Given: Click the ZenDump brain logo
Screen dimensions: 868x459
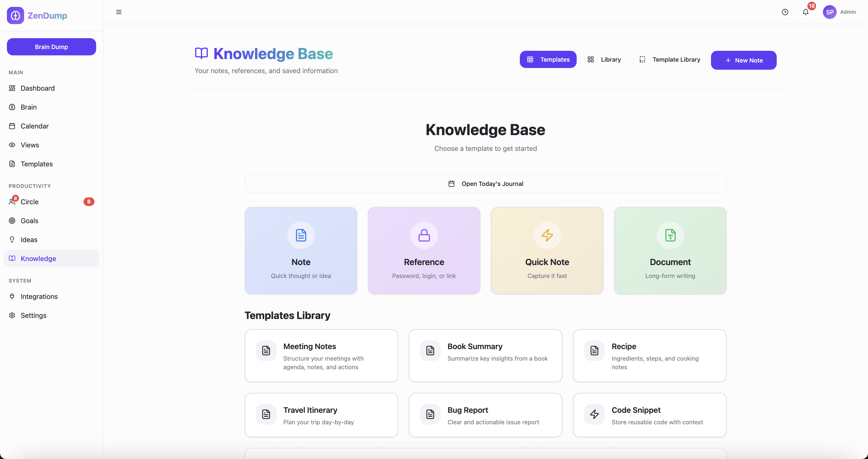Looking at the screenshot, I should pyautogui.click(x=15, y=15).
